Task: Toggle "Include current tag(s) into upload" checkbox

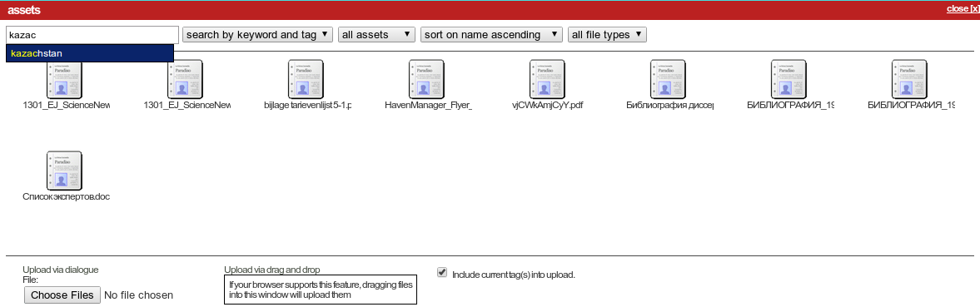Action: [442, 272]
